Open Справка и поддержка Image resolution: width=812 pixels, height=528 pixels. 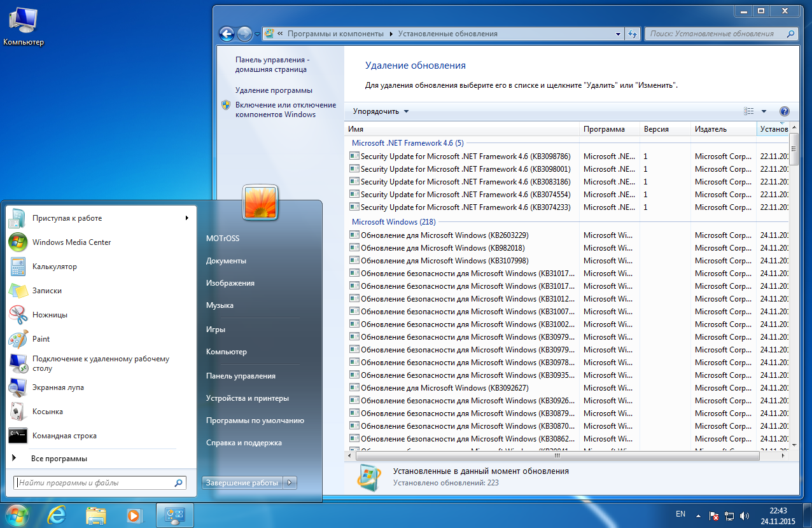(x=244, y=443)
